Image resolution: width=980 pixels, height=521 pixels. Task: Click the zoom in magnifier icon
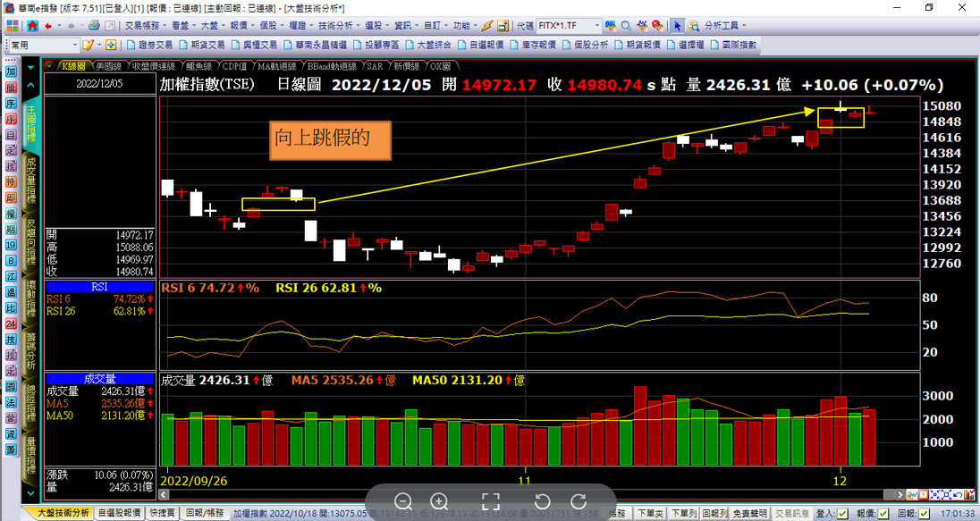point(439,501)
